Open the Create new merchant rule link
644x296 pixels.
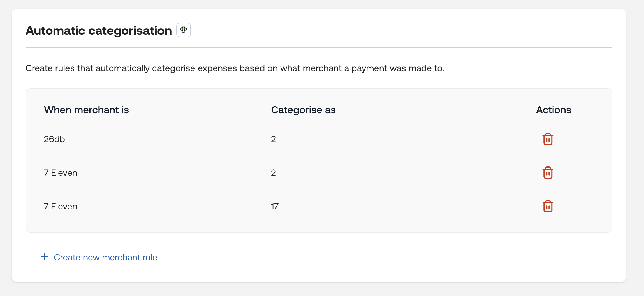point(105,257)
